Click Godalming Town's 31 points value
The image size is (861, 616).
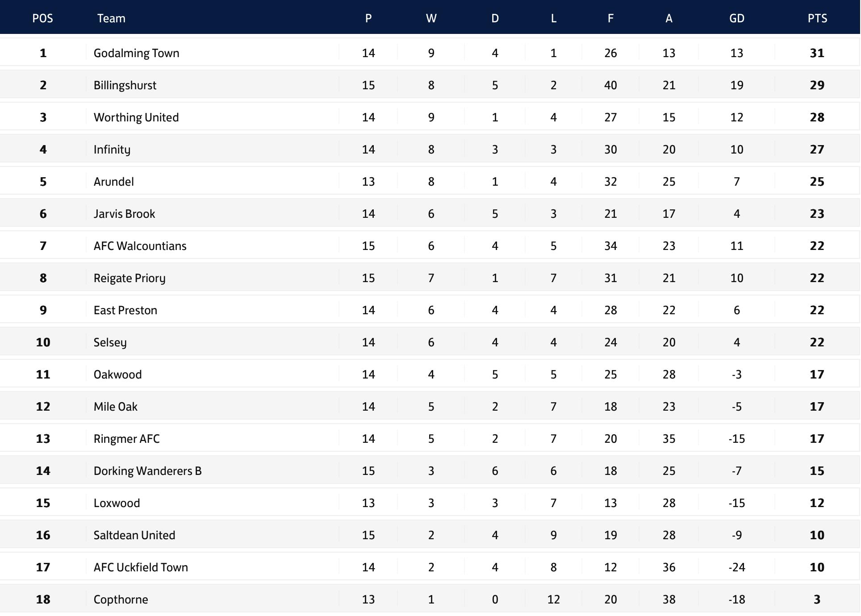click(817, 53)
